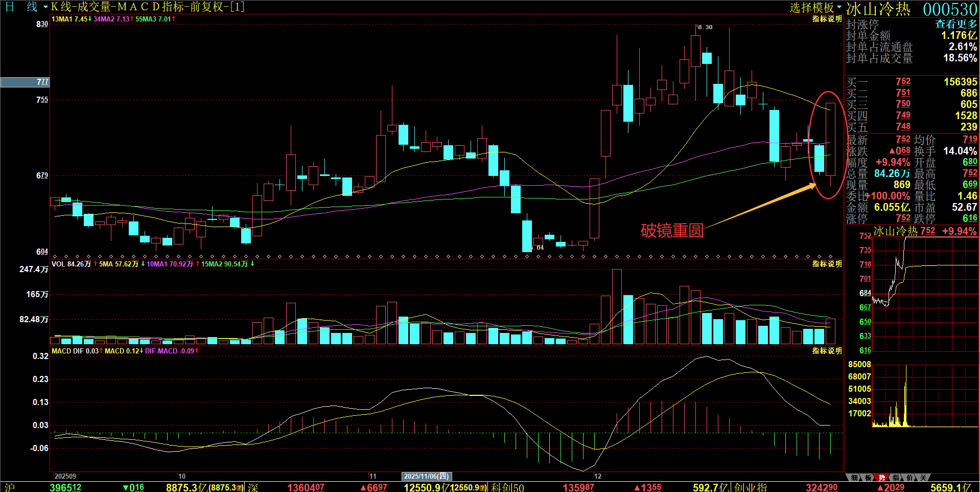Switch to the 关 related tab
980x492 pixels.
pos(923,478)
